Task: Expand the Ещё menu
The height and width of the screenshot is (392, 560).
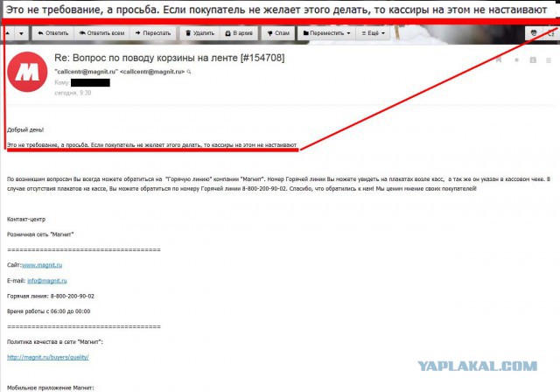Action: point(374,33)
